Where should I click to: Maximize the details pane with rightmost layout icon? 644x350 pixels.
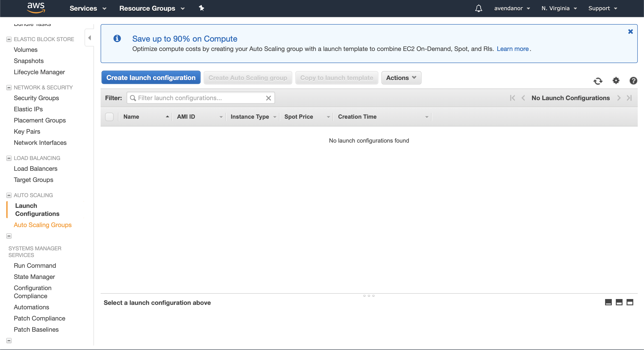pos(629,302)
